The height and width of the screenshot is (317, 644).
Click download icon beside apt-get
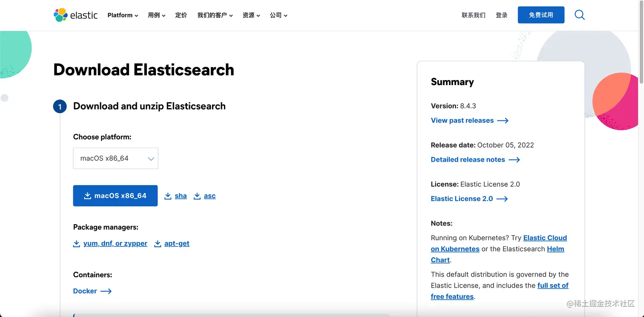(x=158, y=243)
